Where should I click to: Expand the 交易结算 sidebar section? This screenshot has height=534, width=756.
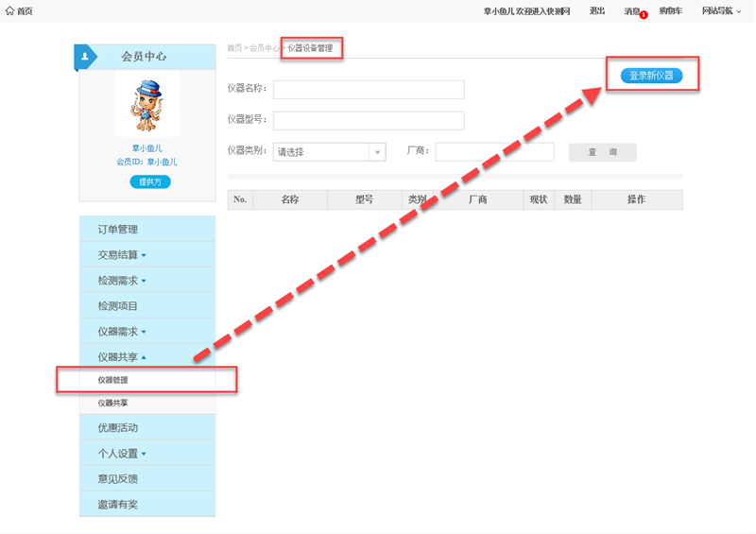point(122,255)
